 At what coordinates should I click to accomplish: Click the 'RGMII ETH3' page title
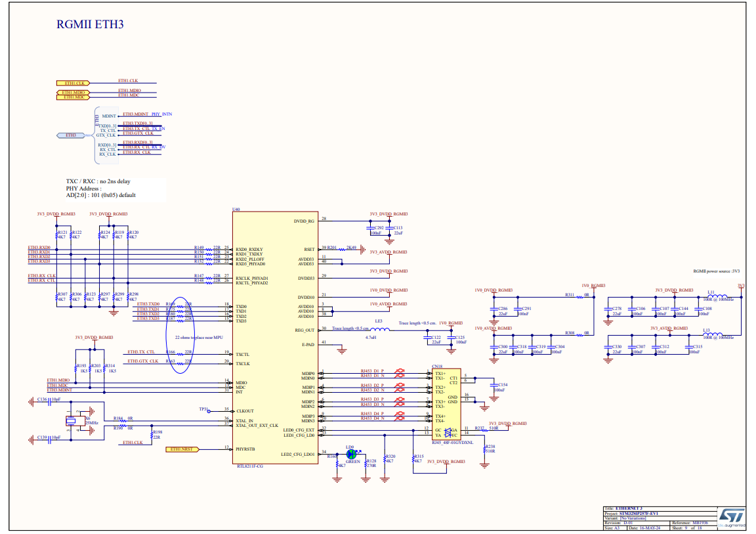click(90, 24)
